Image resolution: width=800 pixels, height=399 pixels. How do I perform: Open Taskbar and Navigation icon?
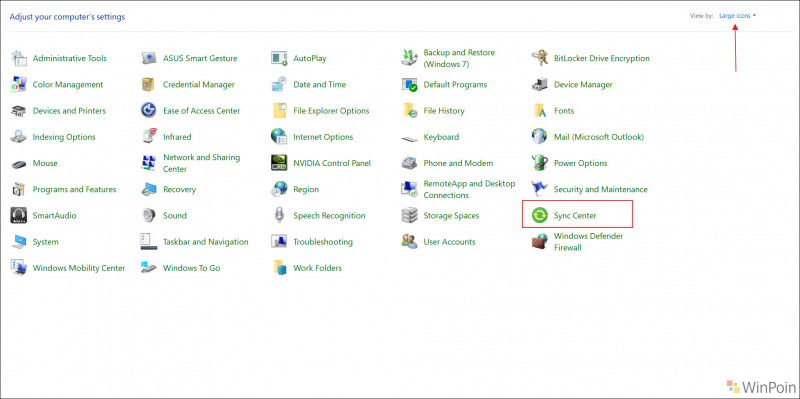(148, 242)
